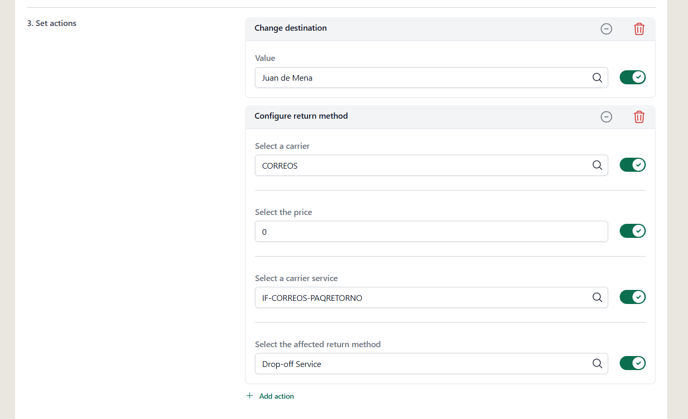Screen dimensions: 688x419
Task: Disable the carrier service toggle
Action: click(632, 297)
